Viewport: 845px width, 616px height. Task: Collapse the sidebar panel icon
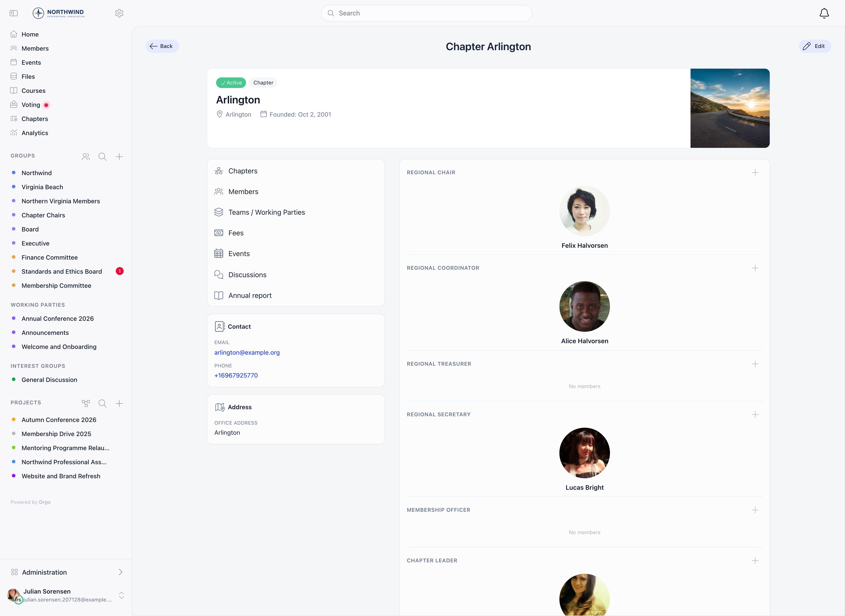click(x=14, y=13)
